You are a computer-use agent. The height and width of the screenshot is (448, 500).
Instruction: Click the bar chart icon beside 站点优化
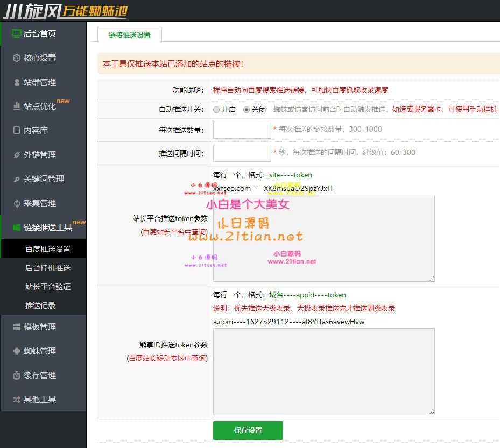(x=17, y=105)
